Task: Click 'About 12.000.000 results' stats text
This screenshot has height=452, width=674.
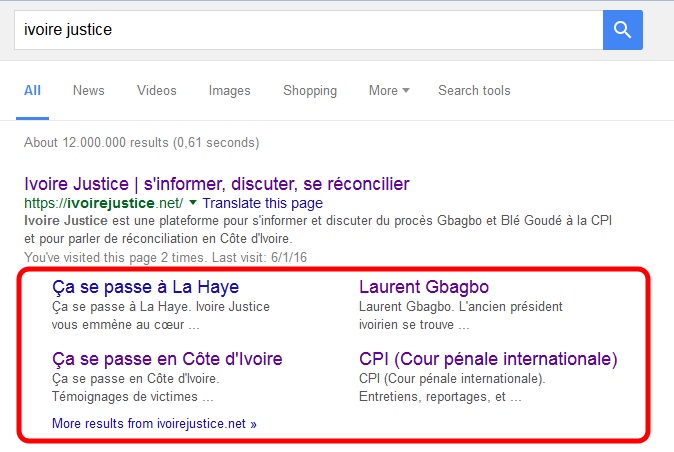Action: tap(142, 142)
